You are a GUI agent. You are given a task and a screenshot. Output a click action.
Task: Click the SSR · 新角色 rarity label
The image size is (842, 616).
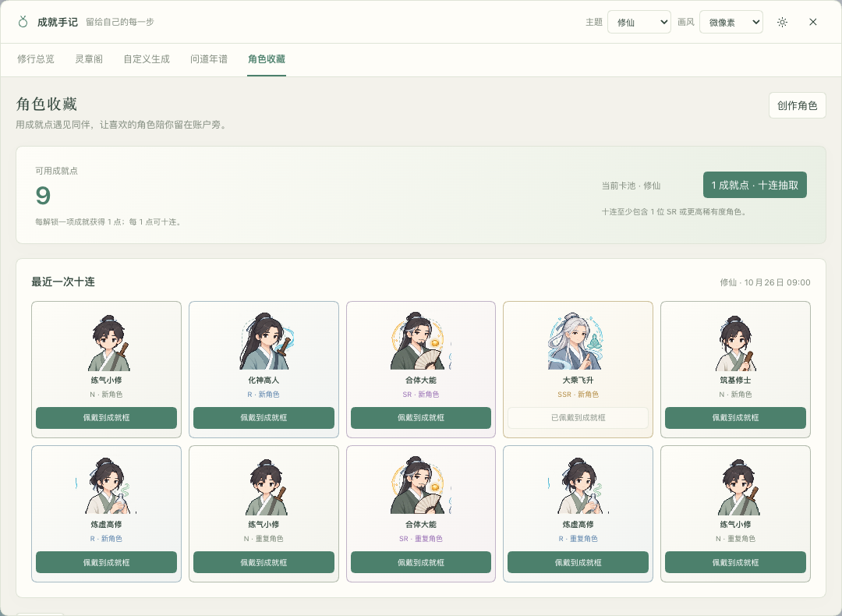[578, 395]
